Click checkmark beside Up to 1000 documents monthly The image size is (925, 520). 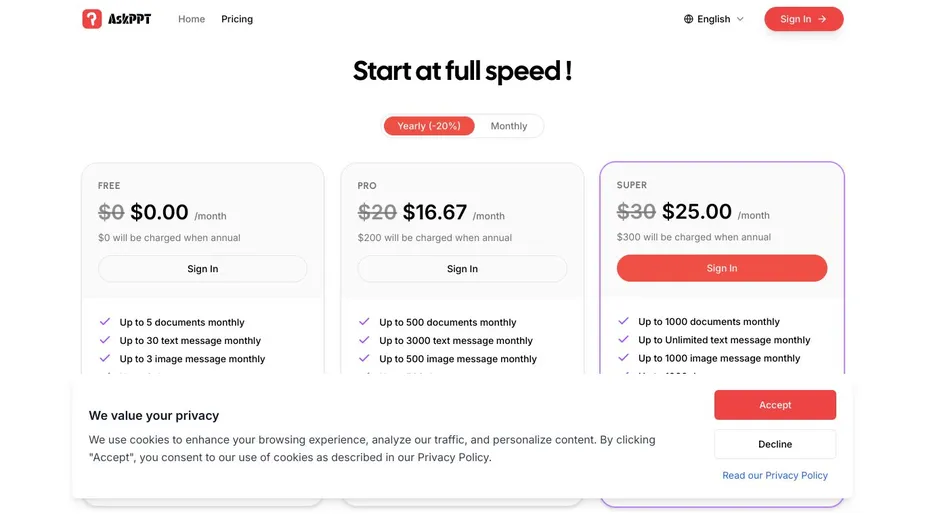(623, 321)
